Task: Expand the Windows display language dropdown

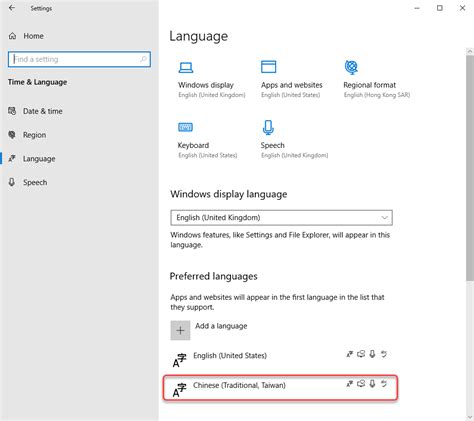Action: pos(281,218)
